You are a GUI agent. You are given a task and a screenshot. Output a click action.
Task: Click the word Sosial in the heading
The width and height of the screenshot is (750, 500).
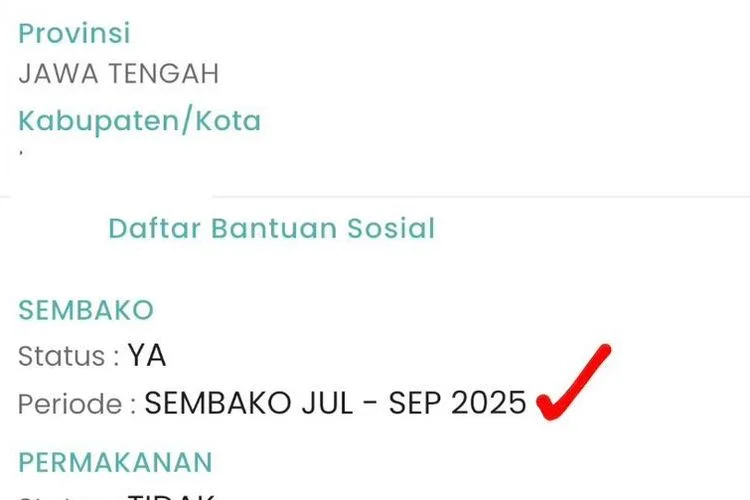pos(391,228)
